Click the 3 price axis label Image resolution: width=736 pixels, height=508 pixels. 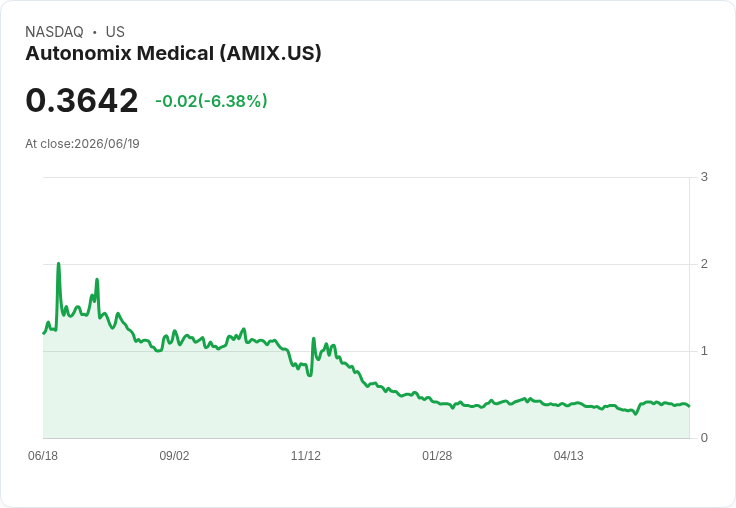(704, 177)
